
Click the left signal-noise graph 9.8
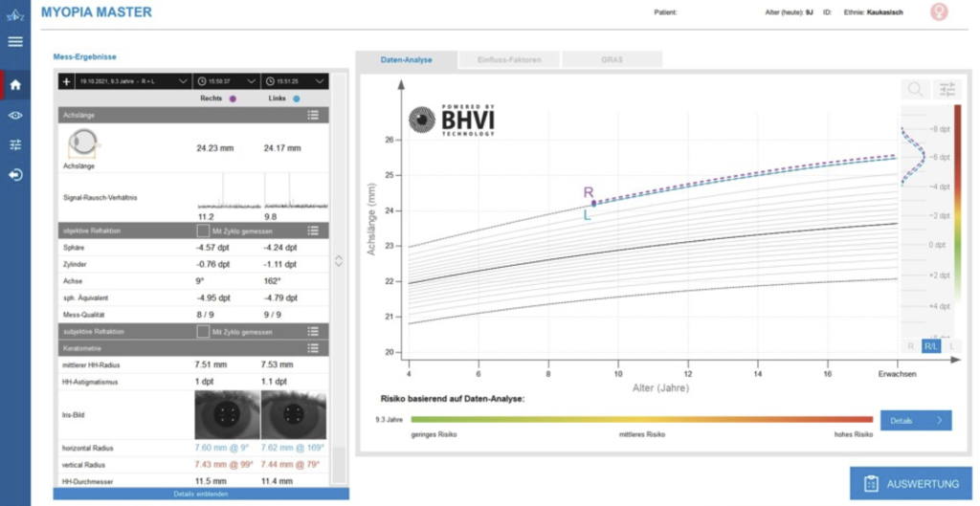point(296,191)
